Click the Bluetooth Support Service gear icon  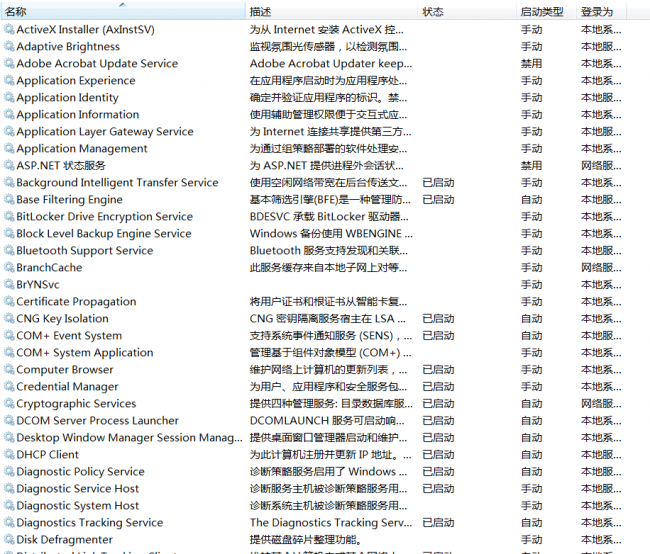9,250
